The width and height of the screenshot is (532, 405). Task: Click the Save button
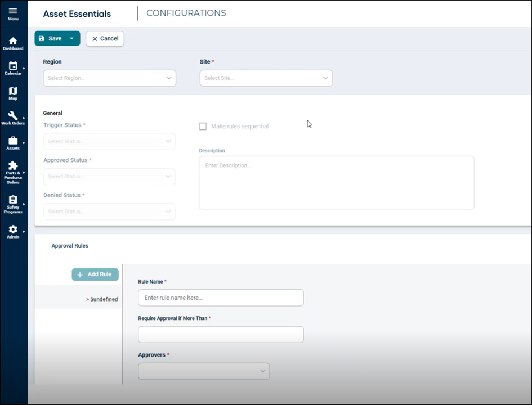(50, 39)
